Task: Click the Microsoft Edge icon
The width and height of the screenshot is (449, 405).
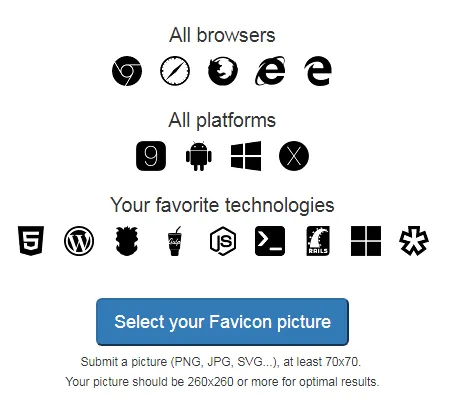Action: click(x=318, y=71)
